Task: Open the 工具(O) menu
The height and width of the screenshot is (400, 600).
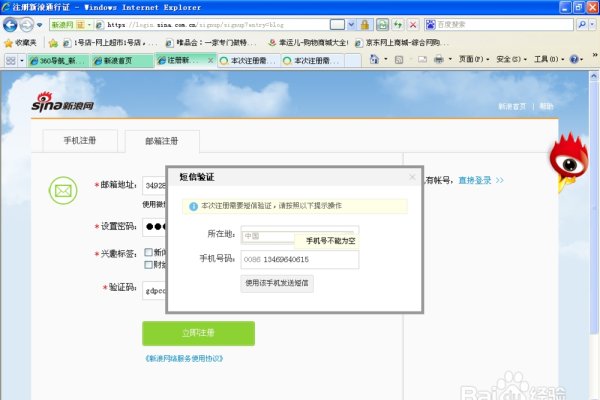Action: coord(549,59)
